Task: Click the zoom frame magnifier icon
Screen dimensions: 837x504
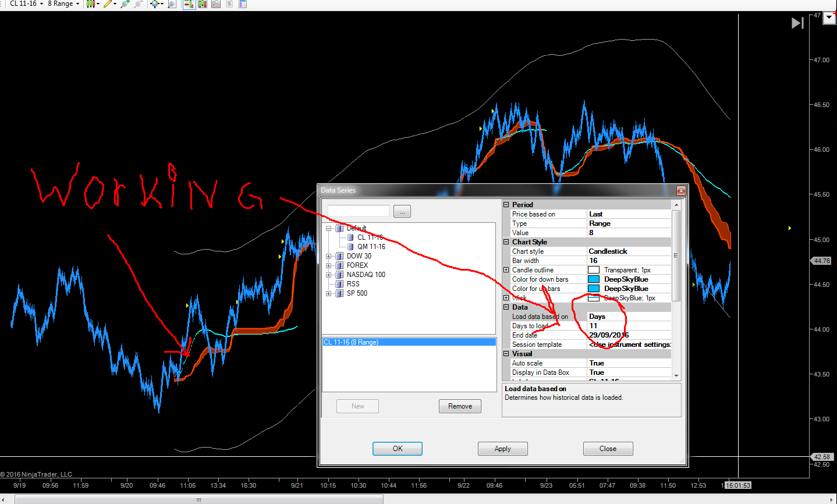Action: 172,3
